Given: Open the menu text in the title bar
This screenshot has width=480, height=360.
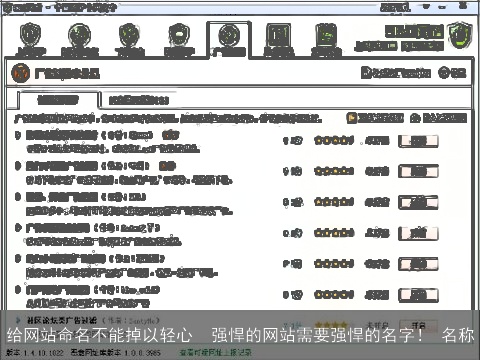Looking at the screenshot, I should (x=395, y=7).
